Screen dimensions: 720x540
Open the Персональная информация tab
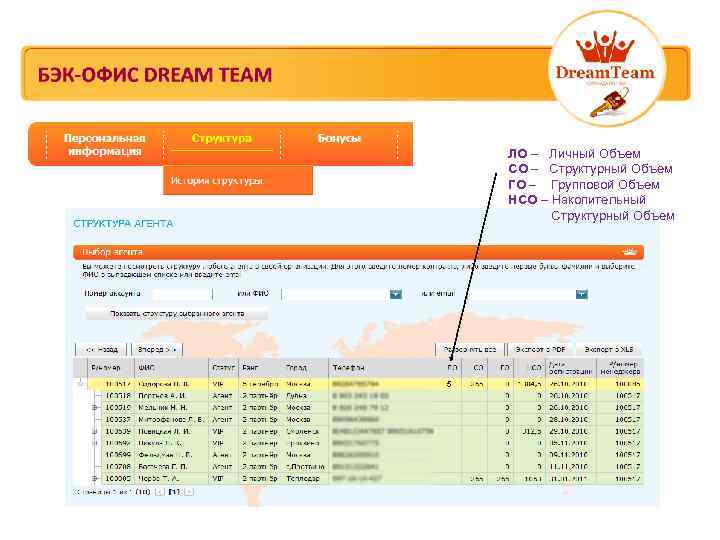pos(105,144)
